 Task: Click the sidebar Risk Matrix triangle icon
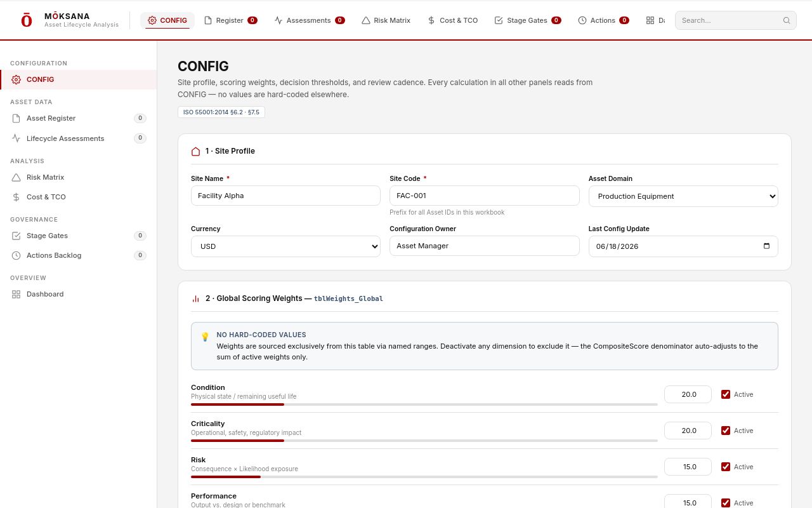(x=16, y=177)
